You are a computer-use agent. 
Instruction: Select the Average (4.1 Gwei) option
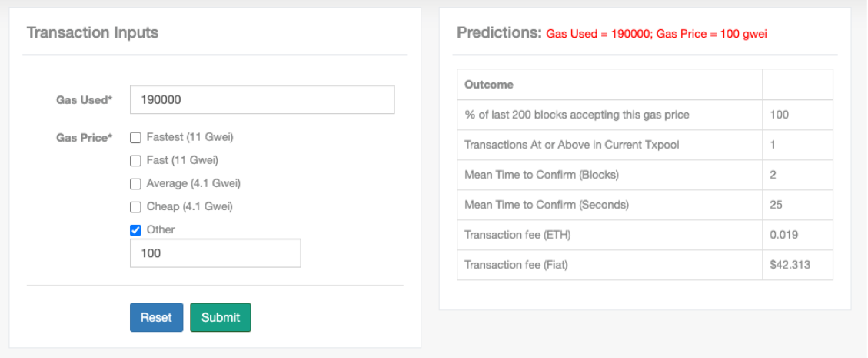pos(135,184)
